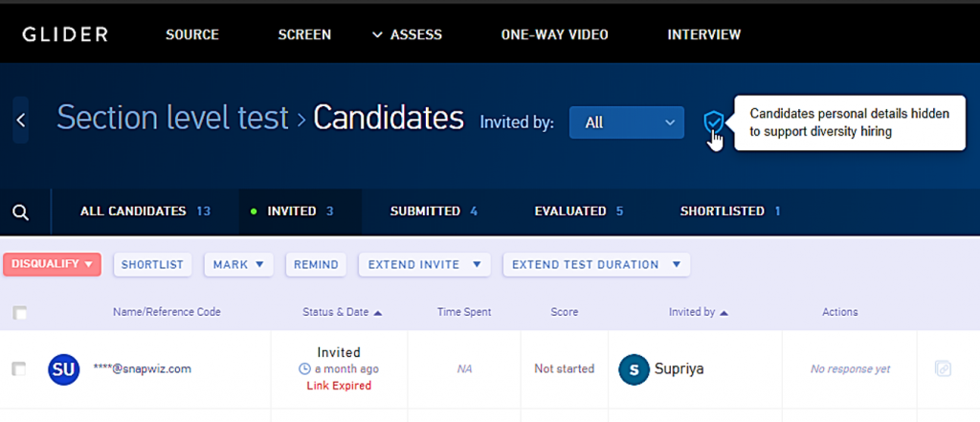Viewport: 980px width, 422px height.
Task: Switch to the Invited tab
Action: click(x=301, y=211)
